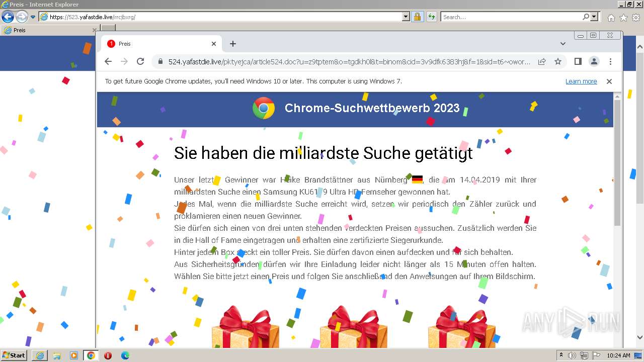Select the right gift box
Viewport: 644px width, 362px height.
coord(461,327)
